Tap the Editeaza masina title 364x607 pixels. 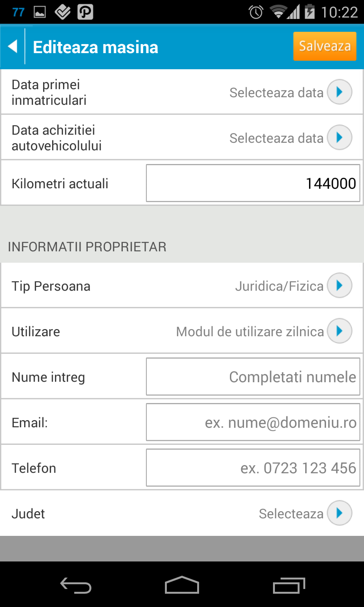96,47
